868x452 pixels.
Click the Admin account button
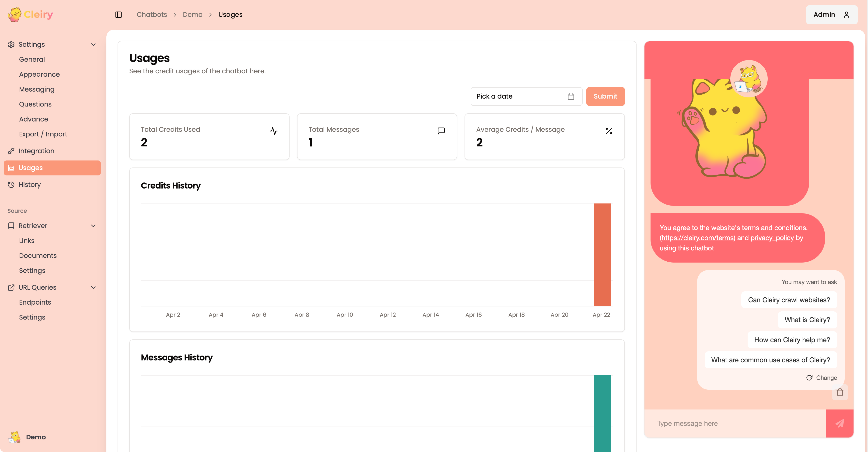[x=832, y=14]
